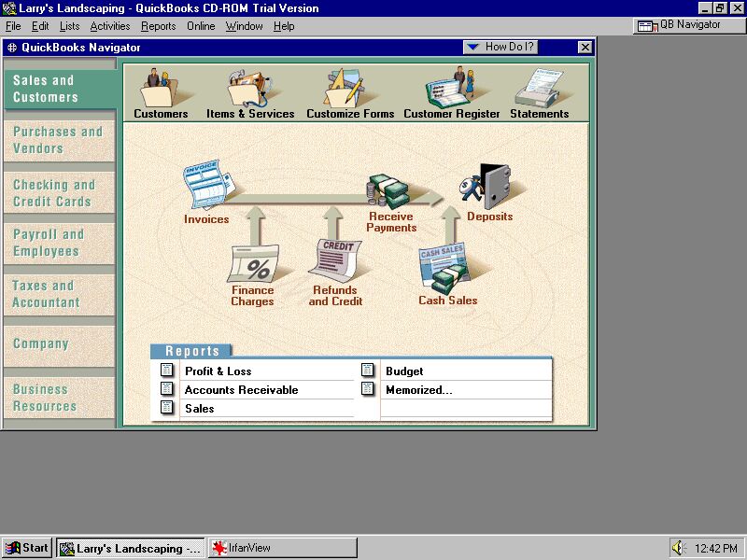The image size is (747, 560).
Task: Open the Lists menu
Action: 69,26
